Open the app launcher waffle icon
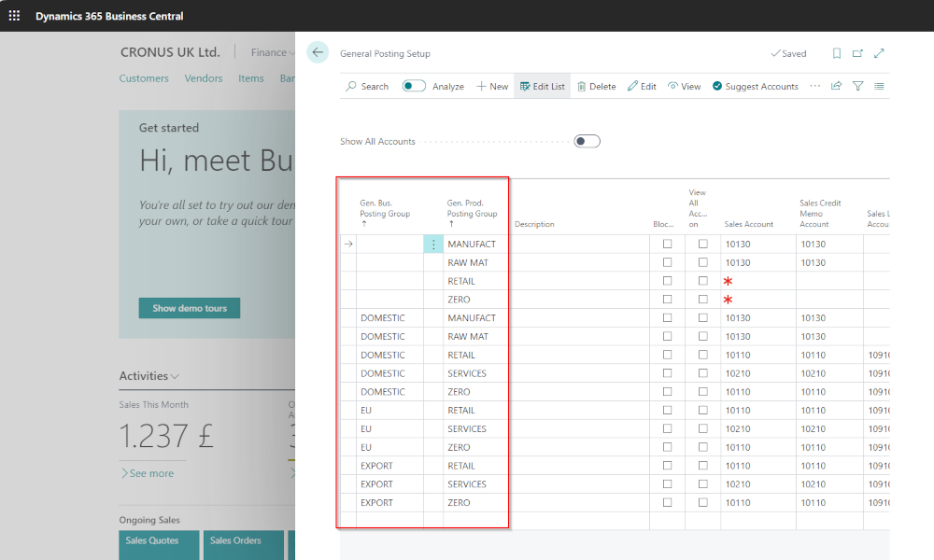The width and height of the screenshot is (934, 560). click(14, 16)
